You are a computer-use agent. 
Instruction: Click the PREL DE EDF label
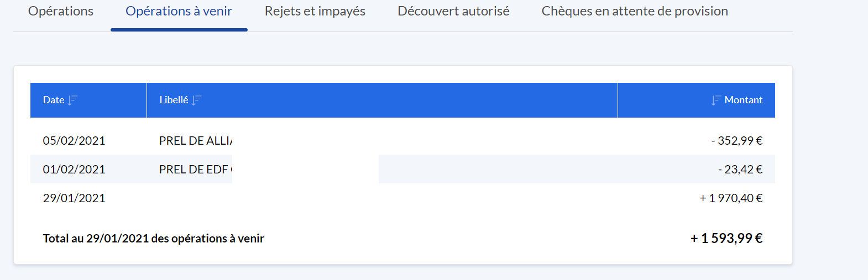[196, 170]
